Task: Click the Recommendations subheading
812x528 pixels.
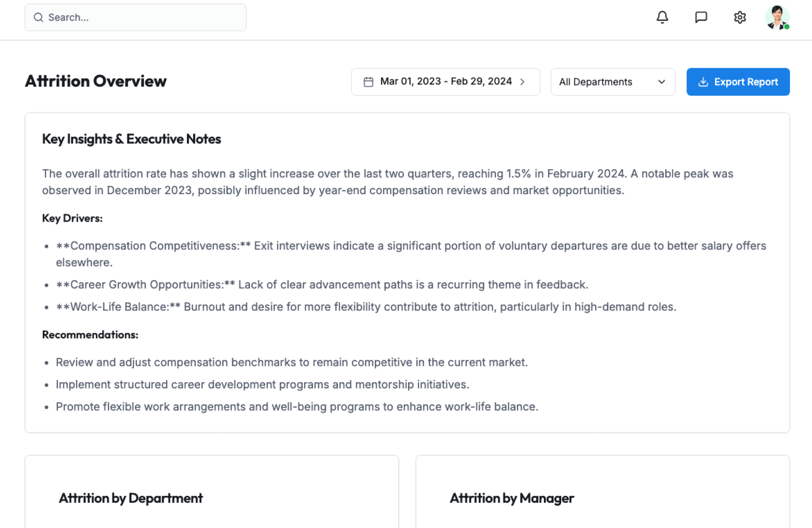Action: click(x=90, y=335)
